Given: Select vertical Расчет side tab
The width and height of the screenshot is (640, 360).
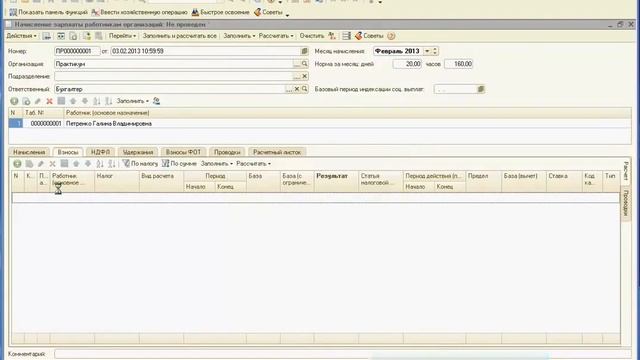Looking at the screenshot, I should [626, 171].
